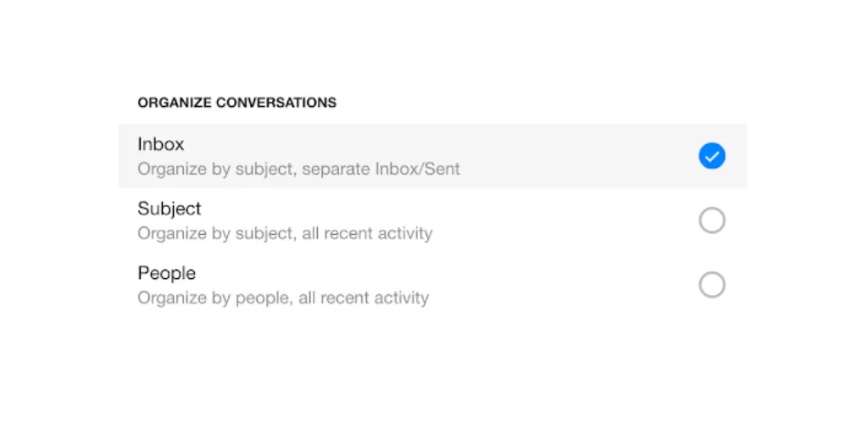Select the People option title
The width and height of the screenshot is (868, 440).
pyautogui.click(x=167, y=273)
